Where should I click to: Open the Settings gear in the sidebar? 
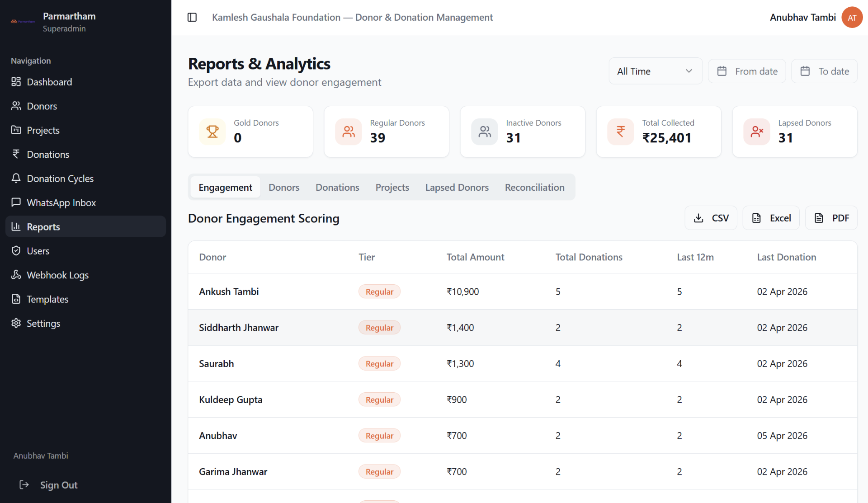coord(16,323)
